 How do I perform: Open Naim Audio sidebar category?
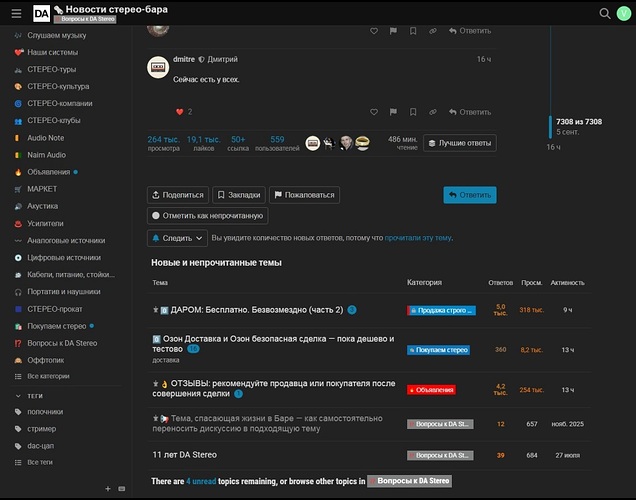tap(46, 155)
